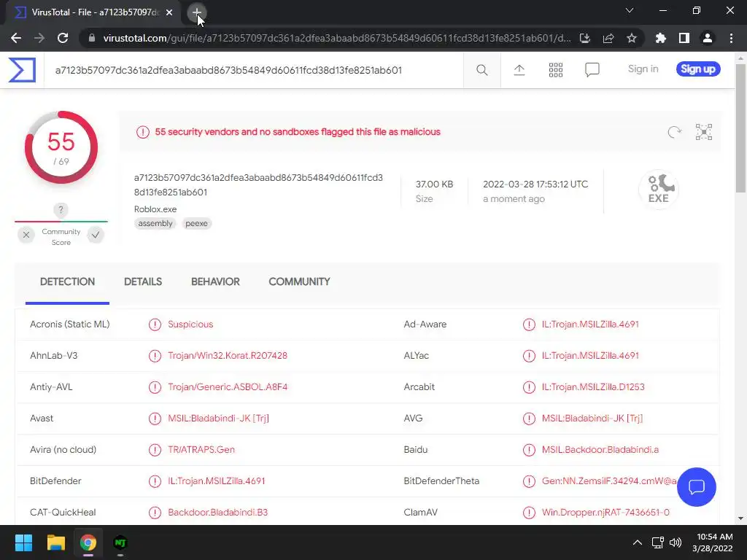Click the MSIL.Backdoor.Bladabindi.a Baidu result

coord(600,450)
